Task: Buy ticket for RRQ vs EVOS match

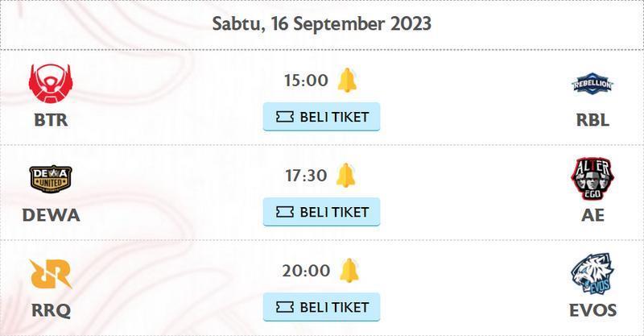Action: tap(321, 307)
